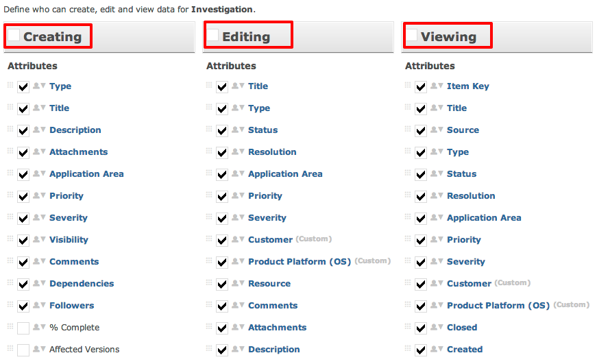Click the drag handle of Creating Comments row
Viewport: 597px width, 364px height.
coord(10,260)
